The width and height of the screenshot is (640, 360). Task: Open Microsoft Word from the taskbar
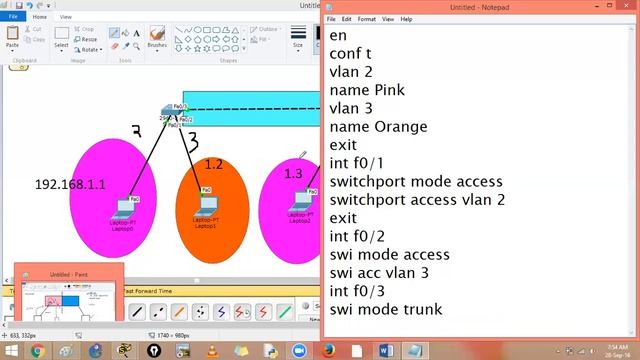(x=385, y=351)
